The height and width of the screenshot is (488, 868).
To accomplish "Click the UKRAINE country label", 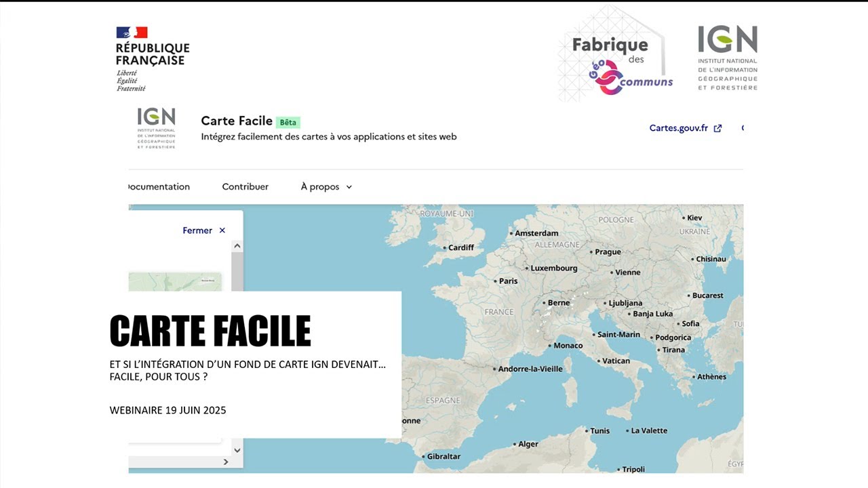I will point(695,231).
